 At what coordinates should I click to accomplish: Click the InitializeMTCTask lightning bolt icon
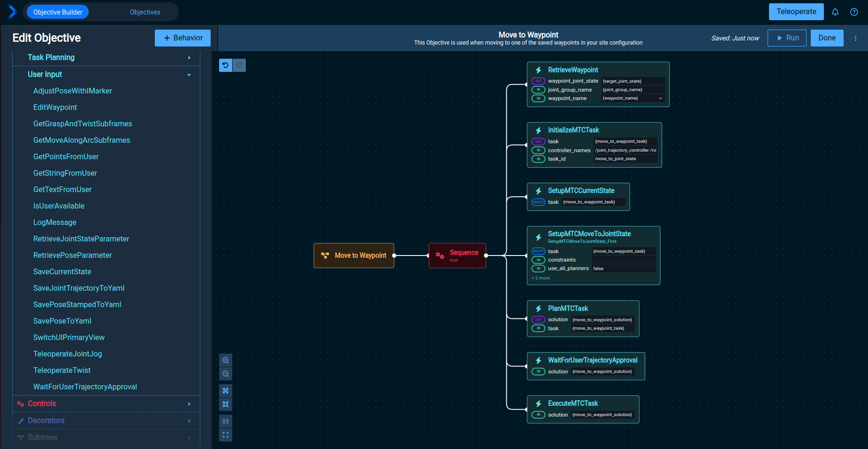coord(539,130)
